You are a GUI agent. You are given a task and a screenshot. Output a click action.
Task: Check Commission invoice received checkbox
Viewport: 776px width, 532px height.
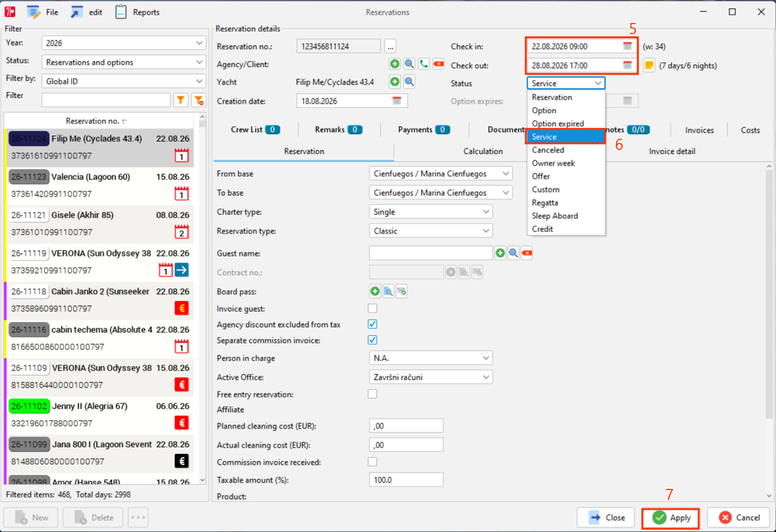click(373, 462)
